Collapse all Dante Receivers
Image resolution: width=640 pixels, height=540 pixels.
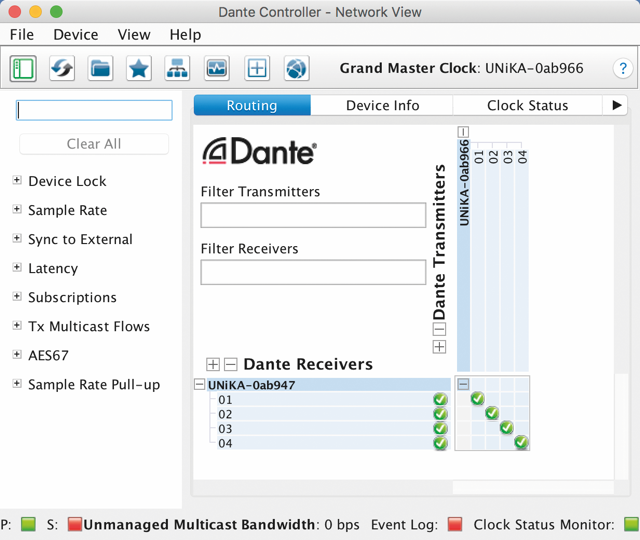click(231, 364)
